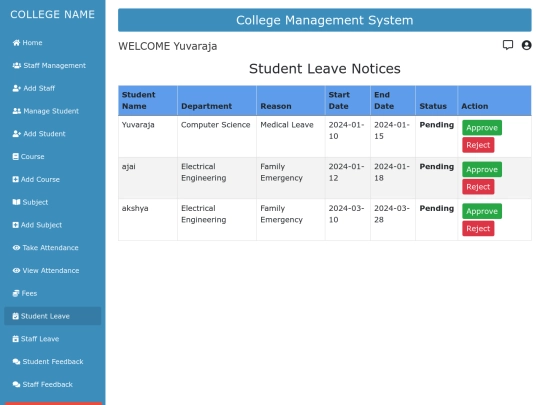Click the Student Leave Notices heading
Viewport: 540px width, 405px height.
pos(325,69)
